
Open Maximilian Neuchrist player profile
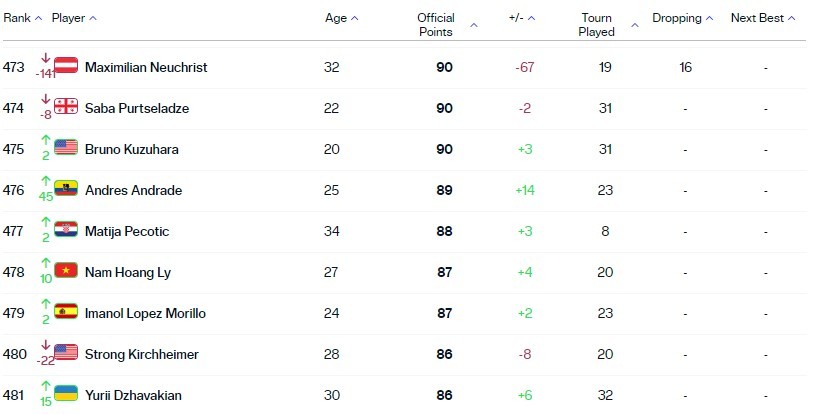point(146,67)
